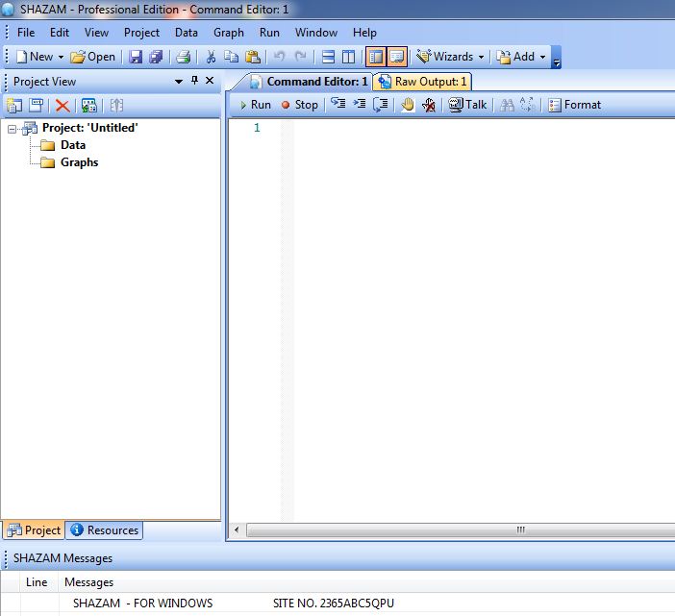Toggle the Messages panel icon
Screen dimensions: 675x616
(x=396, y=57)
